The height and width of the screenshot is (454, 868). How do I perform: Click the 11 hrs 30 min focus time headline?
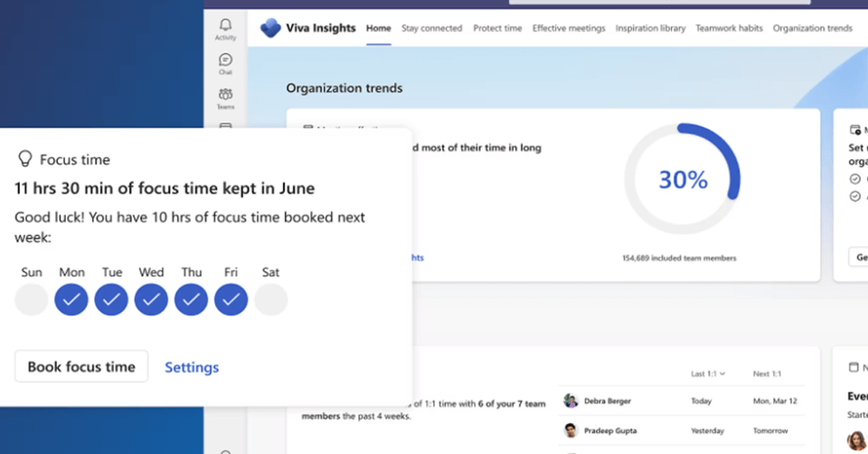165,188
